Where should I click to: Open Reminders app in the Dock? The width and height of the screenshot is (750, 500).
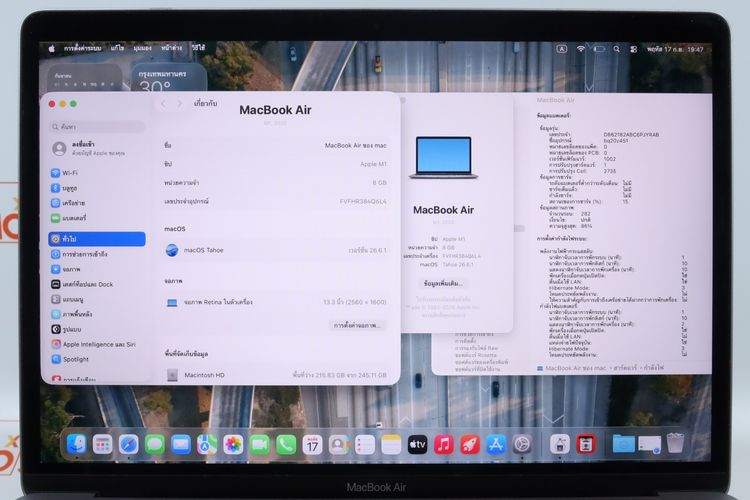(x=364, y=445)
